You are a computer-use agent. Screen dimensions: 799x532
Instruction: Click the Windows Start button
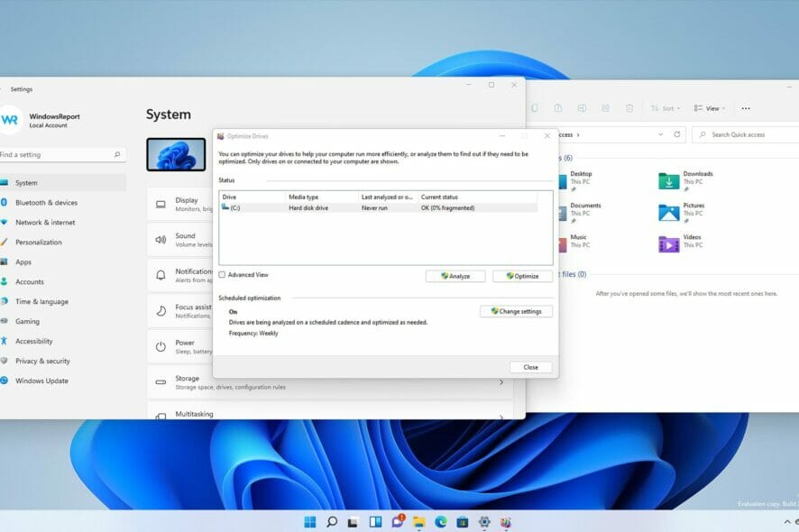point(310,522)
